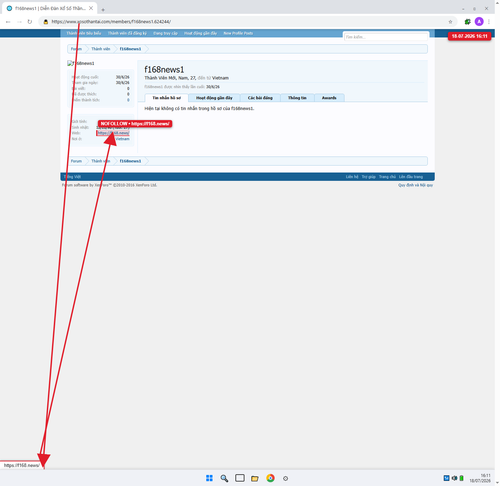Click the Chrome icon in the taskbar
This screenshot has height=486, width=500.
tap(270, 478)
